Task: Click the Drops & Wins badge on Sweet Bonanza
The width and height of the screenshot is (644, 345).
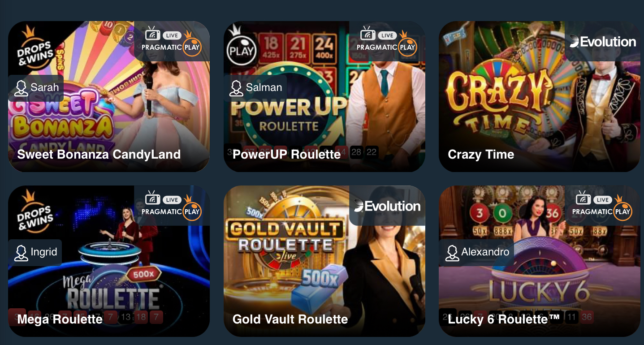Action: [34, 48]
